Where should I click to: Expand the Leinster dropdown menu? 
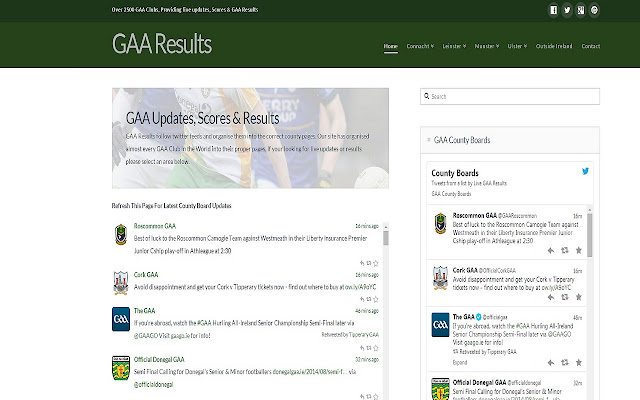pyautogui.click(x=454, y=46)
